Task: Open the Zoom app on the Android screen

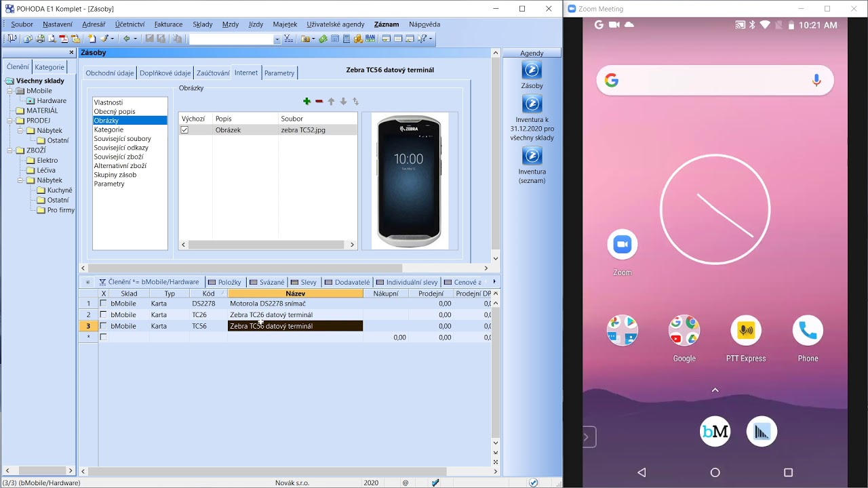Action: pos(622,245)
